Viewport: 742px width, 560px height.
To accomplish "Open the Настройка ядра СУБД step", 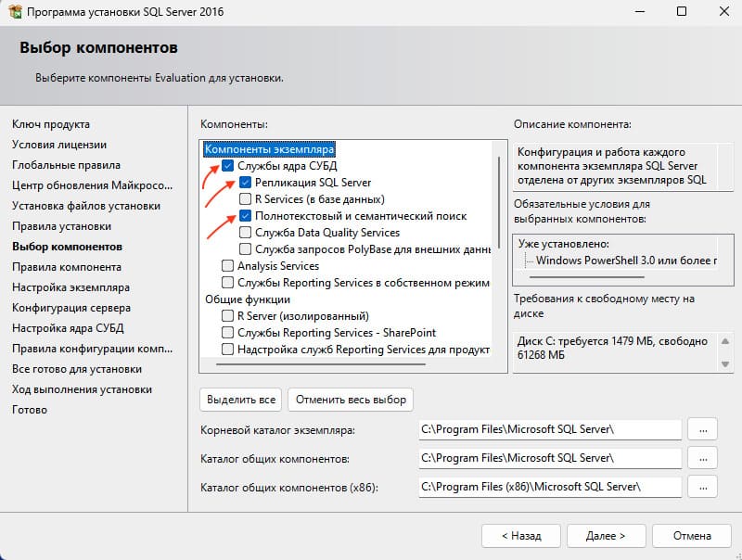I will 68,328.
